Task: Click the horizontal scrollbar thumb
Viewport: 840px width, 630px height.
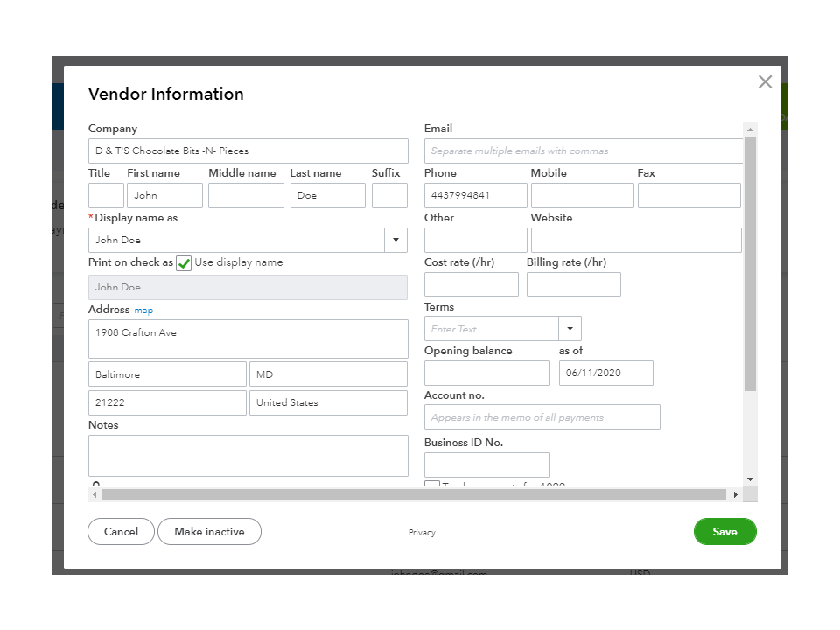Action: (x=414, y=494)
